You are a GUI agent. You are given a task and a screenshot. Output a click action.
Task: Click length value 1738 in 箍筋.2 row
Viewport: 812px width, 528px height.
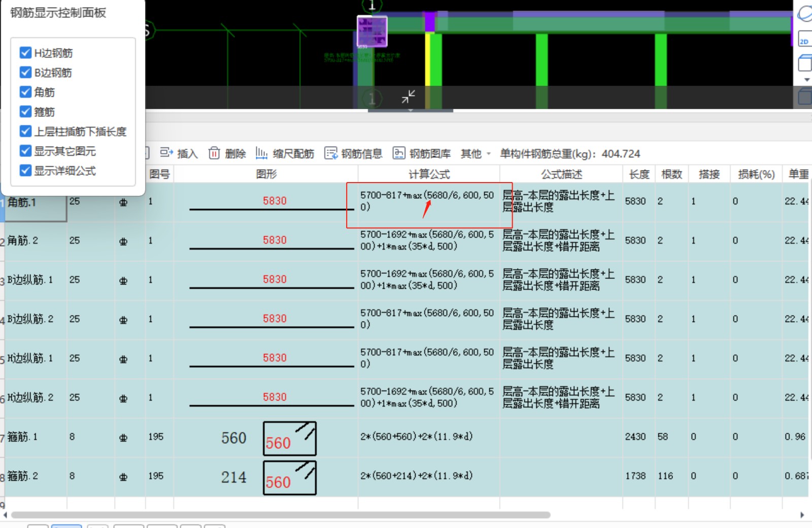click(635, 476)
